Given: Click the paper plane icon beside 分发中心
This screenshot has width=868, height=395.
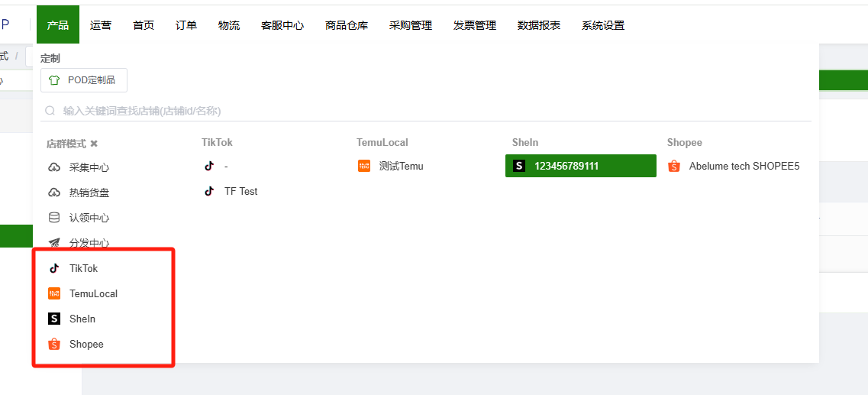Looking at the screenshot, I should tap(54, 243).
